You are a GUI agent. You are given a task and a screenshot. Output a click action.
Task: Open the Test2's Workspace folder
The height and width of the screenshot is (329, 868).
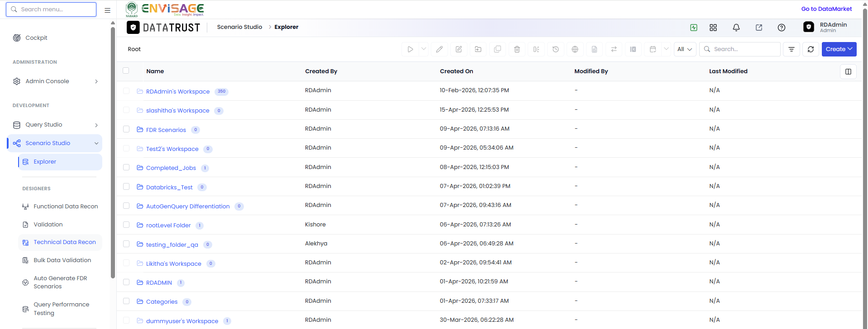pos(172,149)
